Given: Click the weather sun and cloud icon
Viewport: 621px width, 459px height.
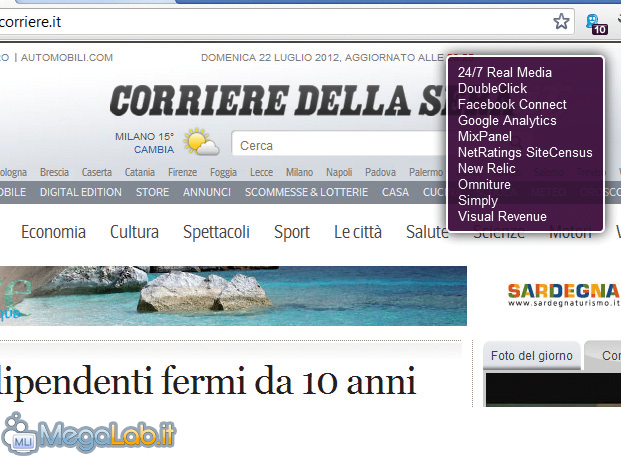Looking at the screenshot, I should coord(201,141).
